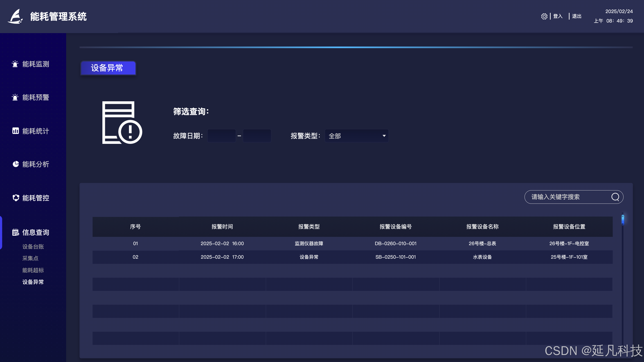Click the 能耗监测 alarm icon
The width and height of the screenshot is (644, 362).
pos(15,64)
